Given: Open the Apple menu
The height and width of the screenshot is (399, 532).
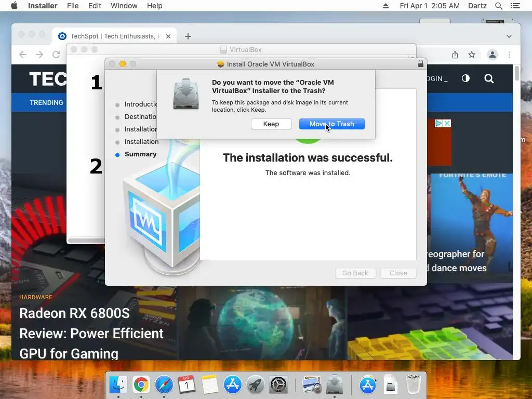Looking at the screenshot, I should (14, 6).
